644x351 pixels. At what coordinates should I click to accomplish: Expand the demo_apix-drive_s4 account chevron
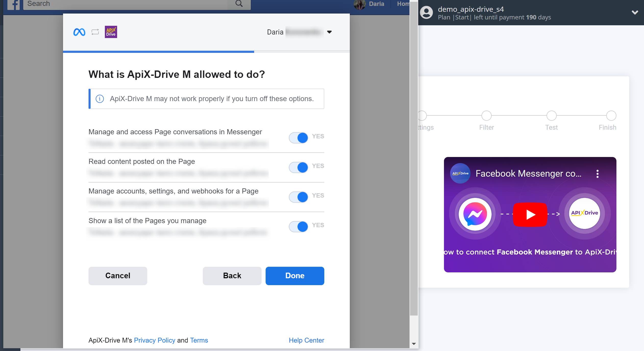click(x=635, y=13)
